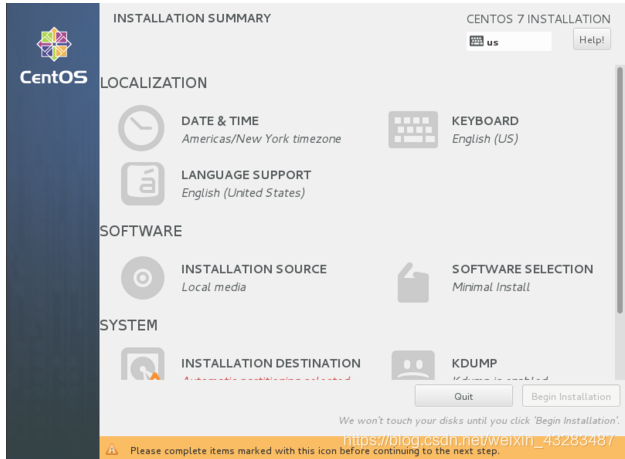Click the vertical scrollbar of summary list
The height and width of the screenshot is (459, 625).
tap(620, 190)
